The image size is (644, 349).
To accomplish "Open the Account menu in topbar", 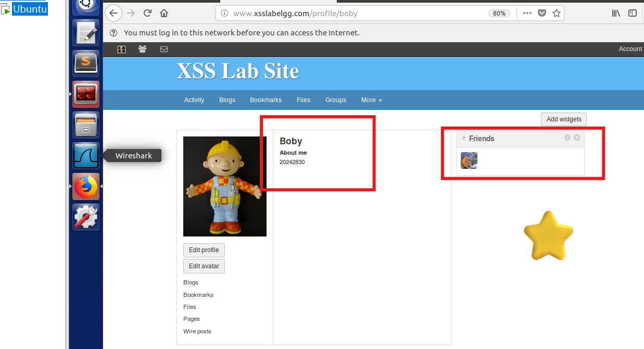I will point(630,49).
